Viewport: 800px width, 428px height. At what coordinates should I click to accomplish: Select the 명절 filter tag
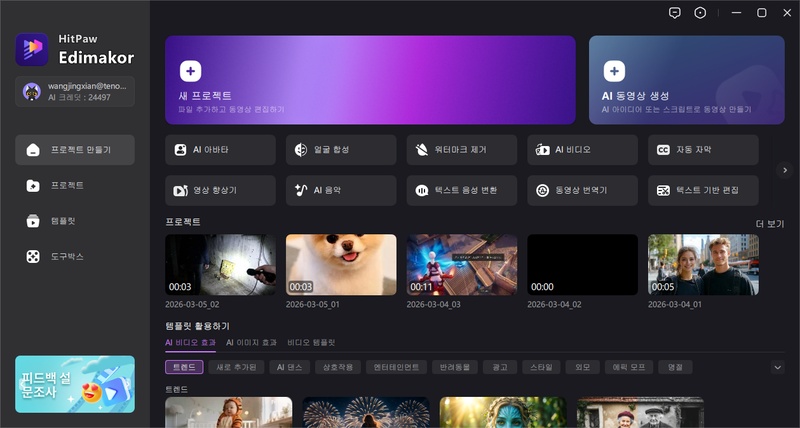[675, 367]
